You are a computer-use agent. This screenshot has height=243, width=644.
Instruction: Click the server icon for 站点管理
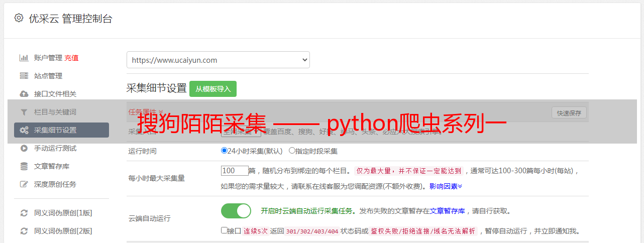pyautogui.click(x=24, y=76)
